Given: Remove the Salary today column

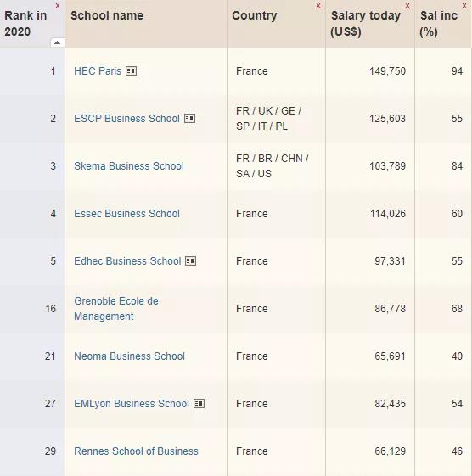Looking at the screenshot, I should coord(407,6).
